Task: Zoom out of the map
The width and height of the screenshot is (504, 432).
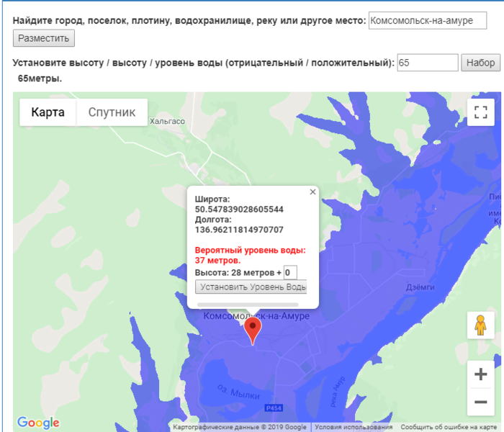Action: [480, 402]
